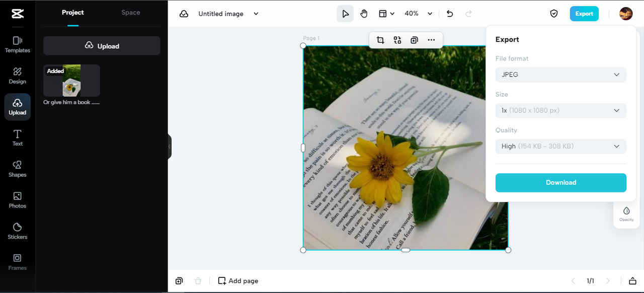Switch to the Space tab
The height and width of the screenshot is (293, 644).
pos(131,13)
